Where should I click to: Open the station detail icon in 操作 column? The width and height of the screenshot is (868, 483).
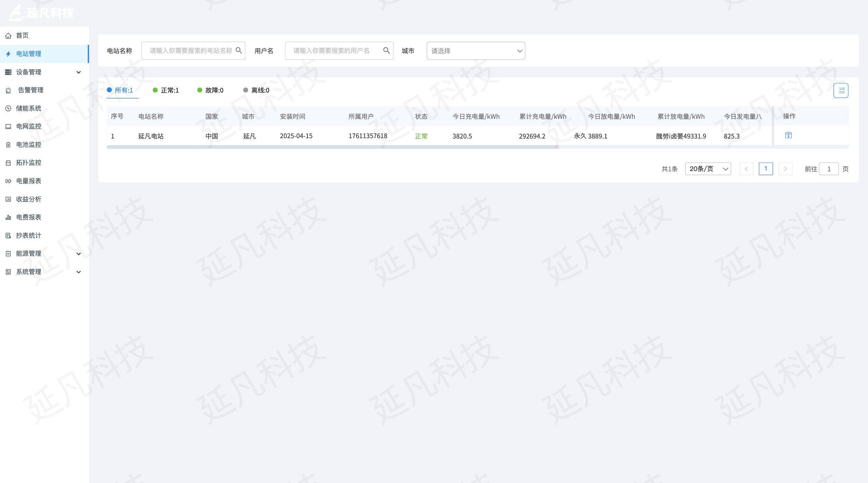click(788, 135)
